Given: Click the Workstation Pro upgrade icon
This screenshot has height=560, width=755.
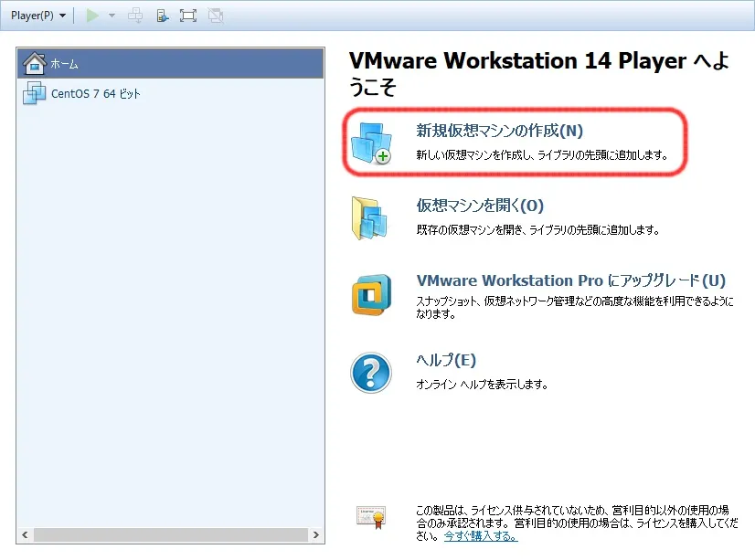Looking at the screenshot, I should 371,295.
